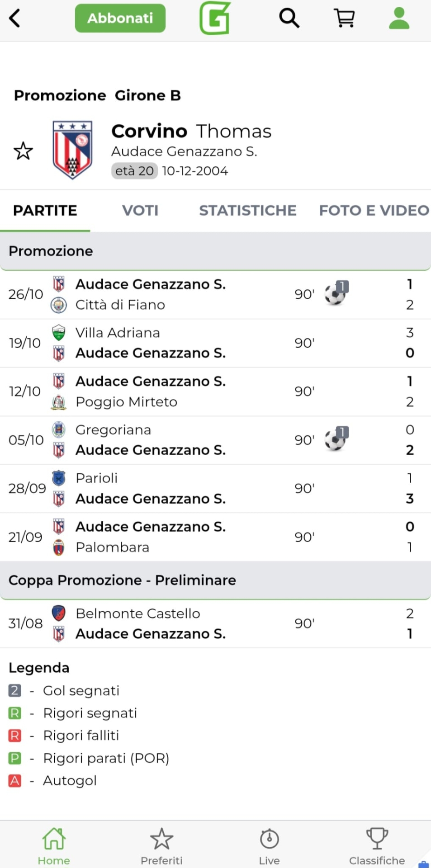This screenshot has height=868, width=431.
Task: Switch to the VOTI tab
Action: point(140,211)
